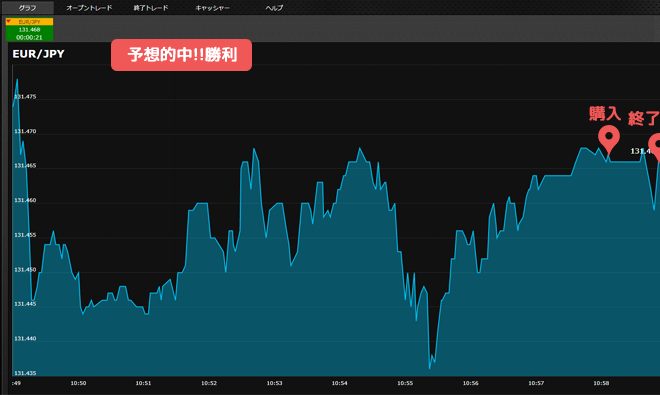Click the 10:54 time axis label
The image size is (660, 395).
coord(340,383)
